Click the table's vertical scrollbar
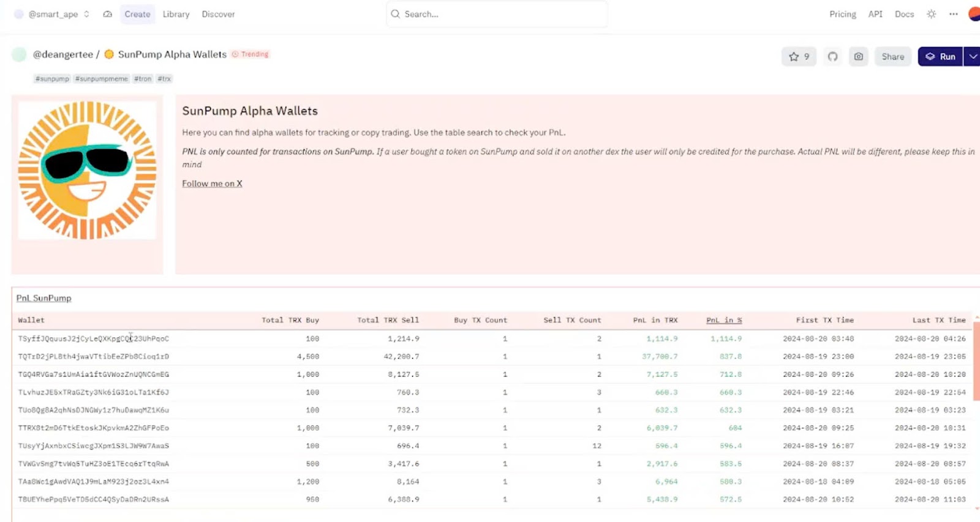Image resolution: width=980 pixels, height=522 pixels. tap(976, 361)
